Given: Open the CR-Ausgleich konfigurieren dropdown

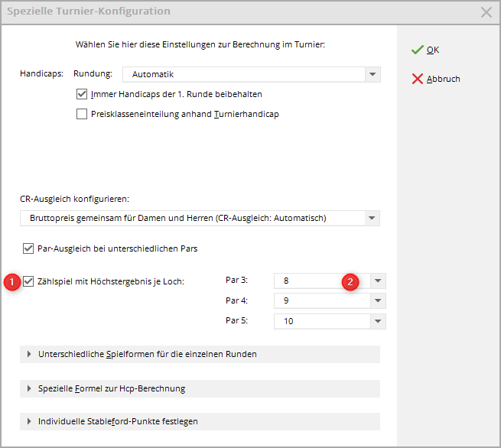Looking at the screenshot, I should 372,219.
